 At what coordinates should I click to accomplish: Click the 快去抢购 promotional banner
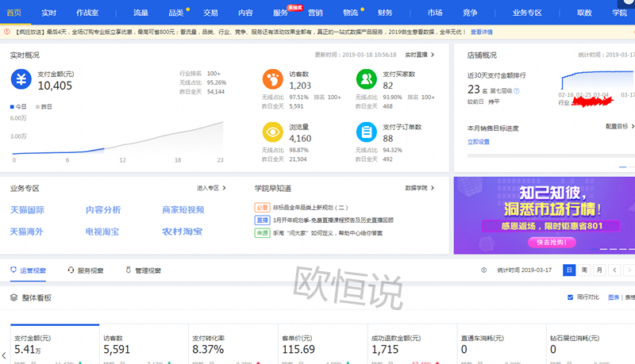[x=544, y=242]
